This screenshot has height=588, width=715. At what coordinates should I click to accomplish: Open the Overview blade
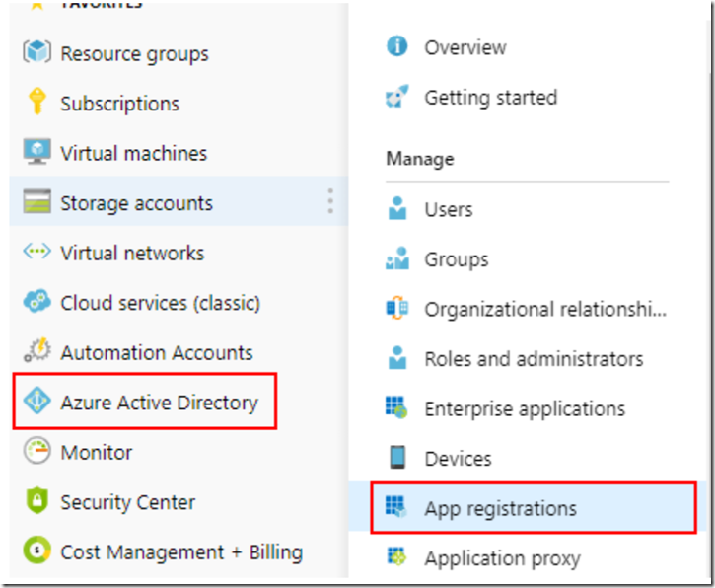[x=465, y=47]
